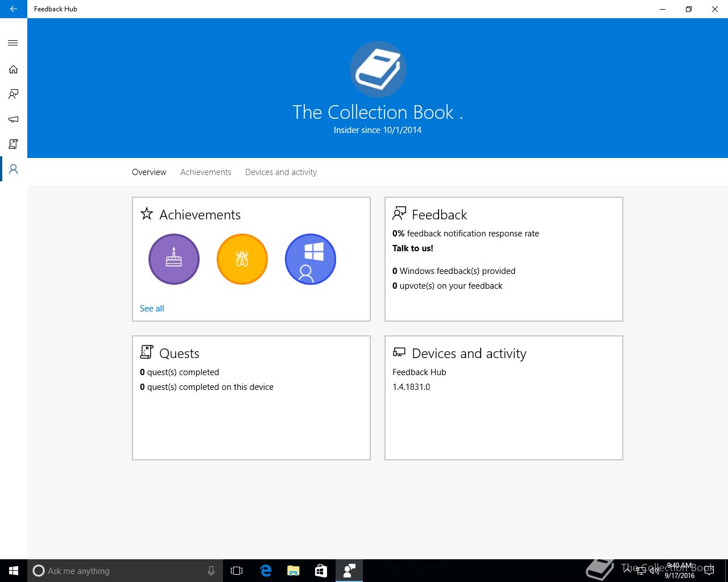Viewport: 728px width, 582px height.
Task: Launch Microsoft Edge from the taskbar
Action: pyautogui.click(x=266, y=571)
